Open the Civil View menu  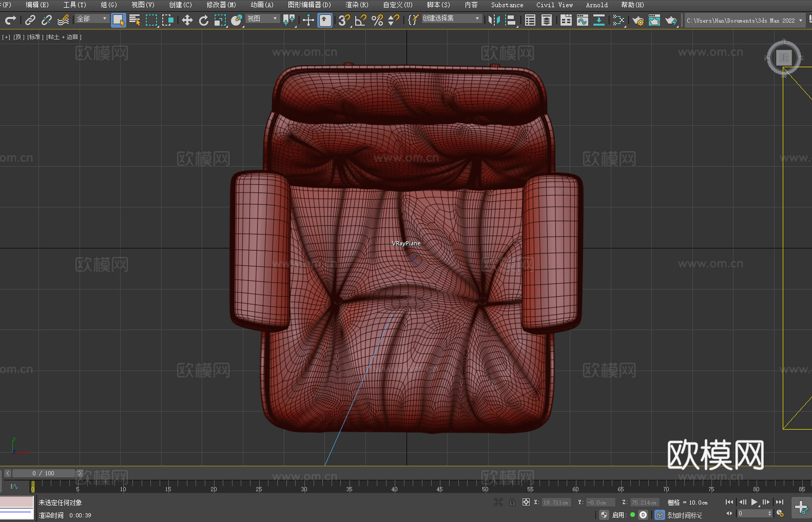555,5
